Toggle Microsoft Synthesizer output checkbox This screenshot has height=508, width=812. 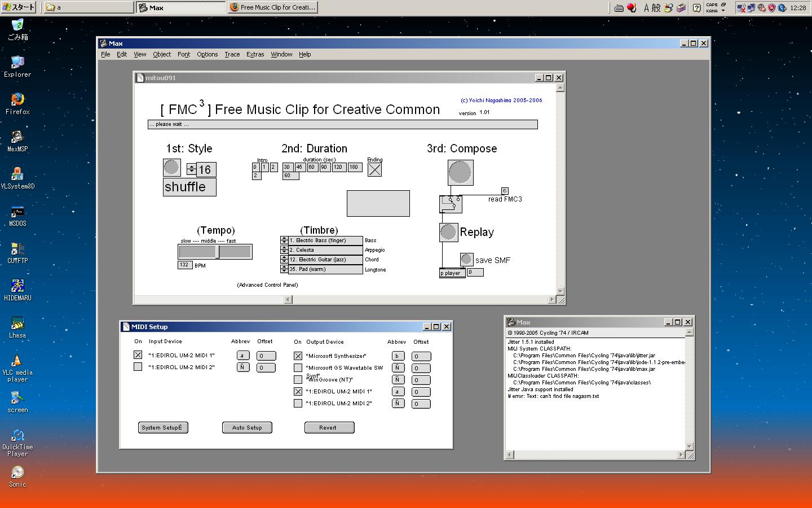[298, 356]
